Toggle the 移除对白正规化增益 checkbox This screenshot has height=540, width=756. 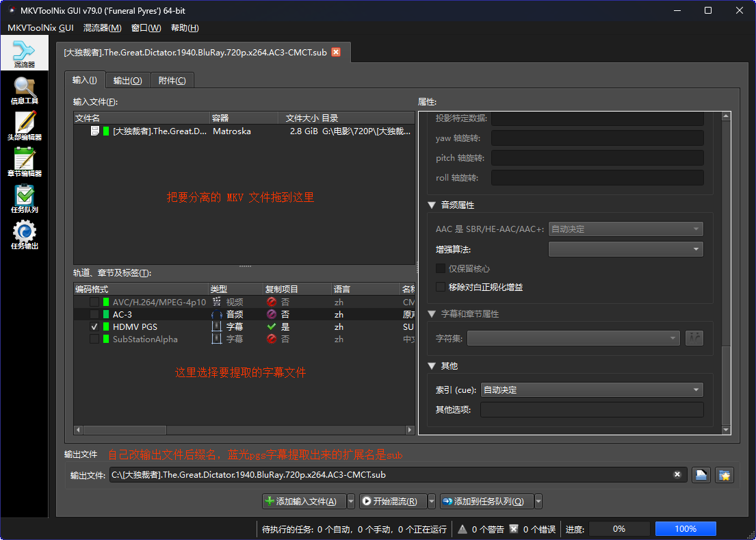[x=440, y=287]
